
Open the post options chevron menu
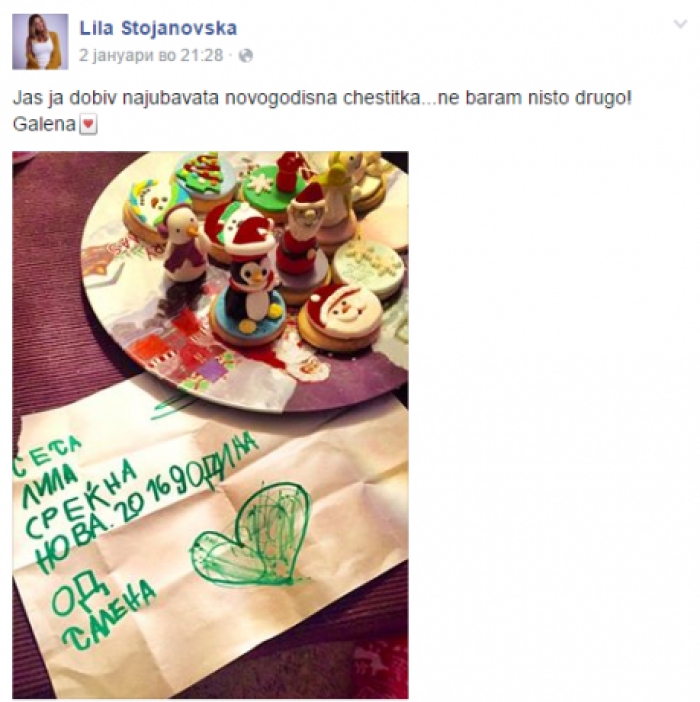(x=680, y=24)
